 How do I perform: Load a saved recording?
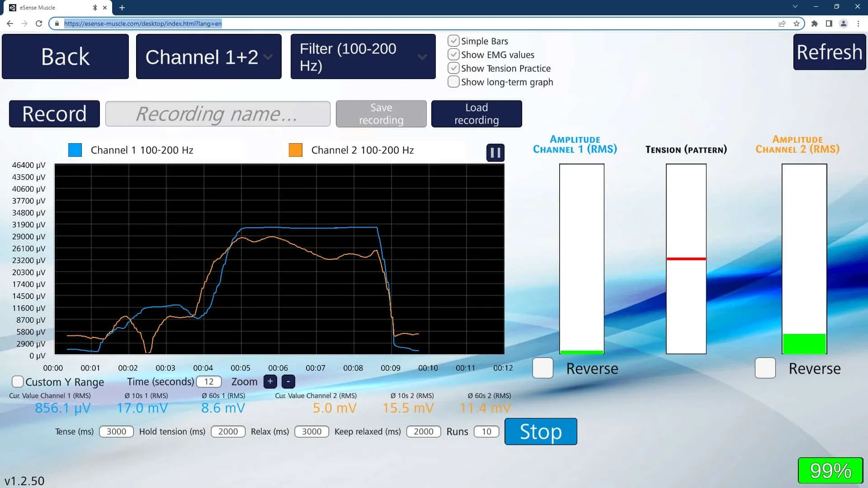point(476,113)
